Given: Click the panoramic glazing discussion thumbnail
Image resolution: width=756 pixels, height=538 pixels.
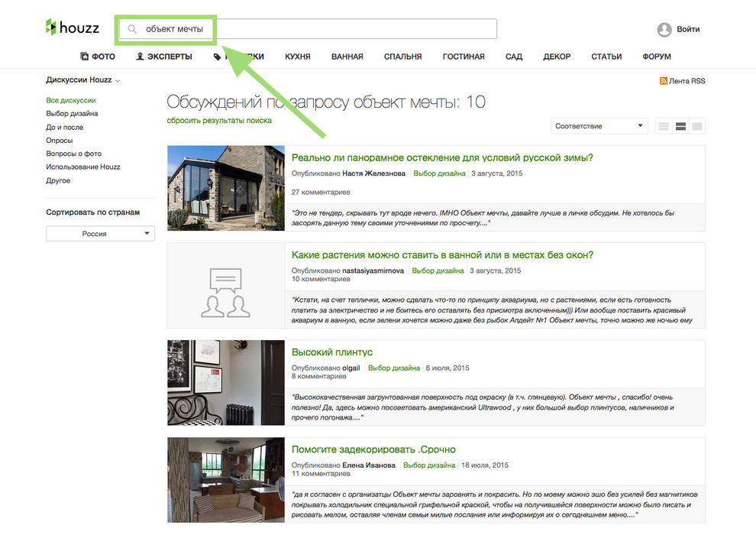Looking at the screenshot, I should 225,188.
